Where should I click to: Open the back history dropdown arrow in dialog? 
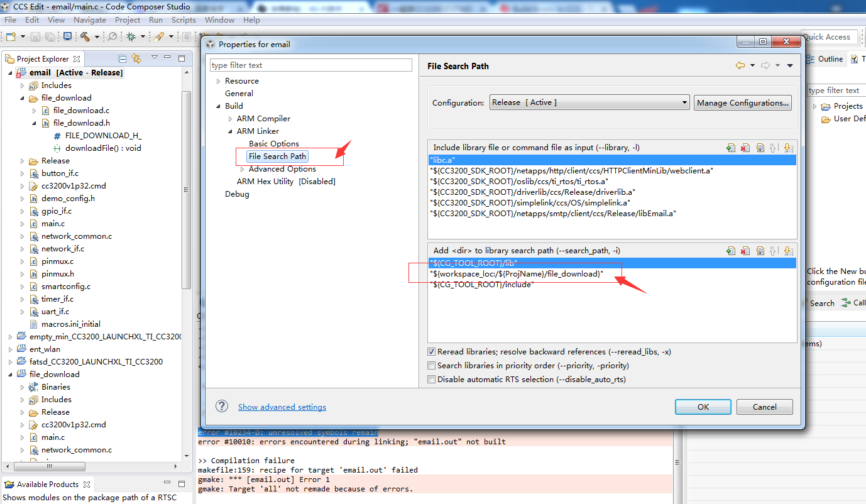(752, 65)
